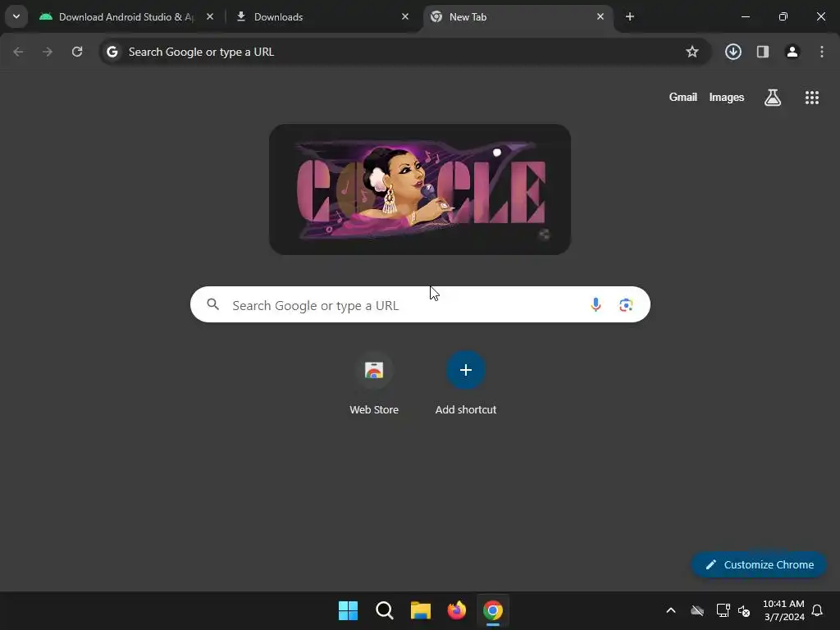Switch to the Download Android Studio tab
840x630 pixels.
point(126,16)
